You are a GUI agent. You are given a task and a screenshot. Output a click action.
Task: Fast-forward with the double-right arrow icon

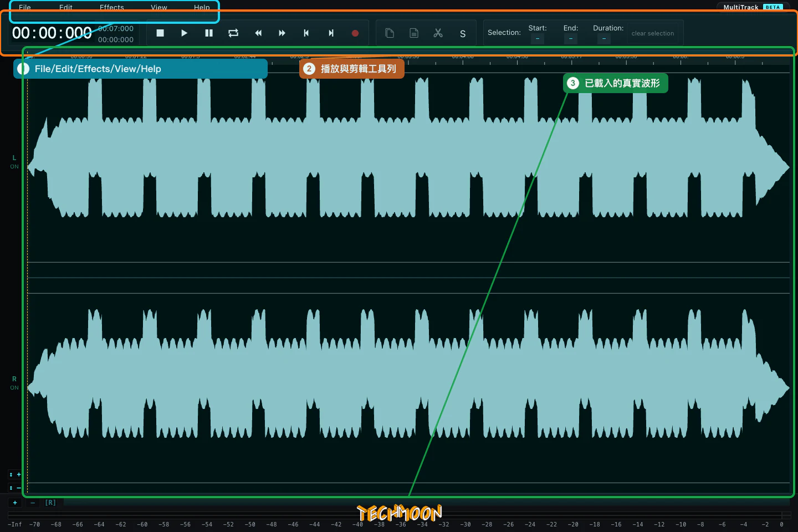[282, 33]
